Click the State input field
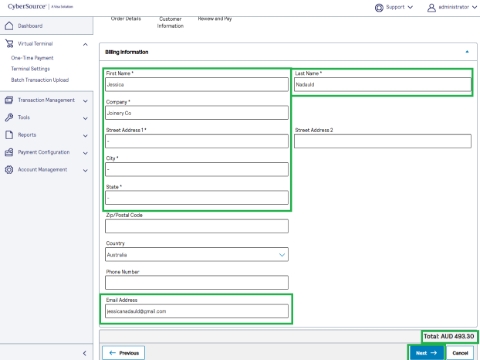 (x=197, y=198)
